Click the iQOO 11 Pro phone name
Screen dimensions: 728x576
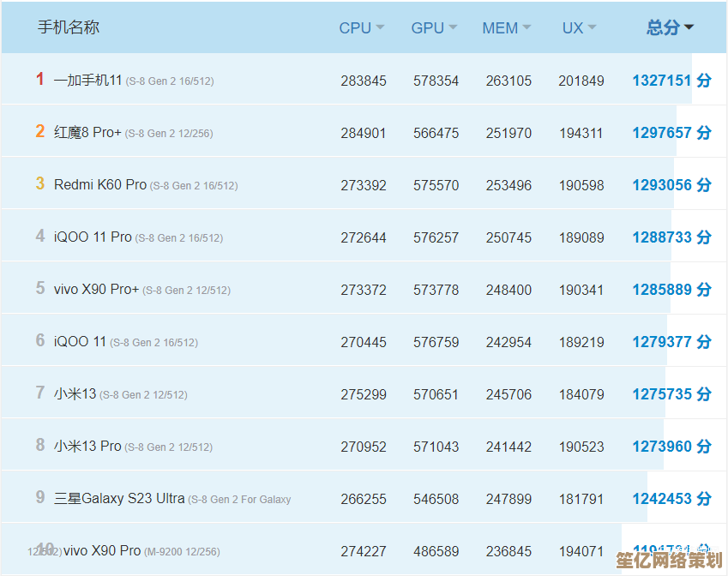tap(93, 237)
